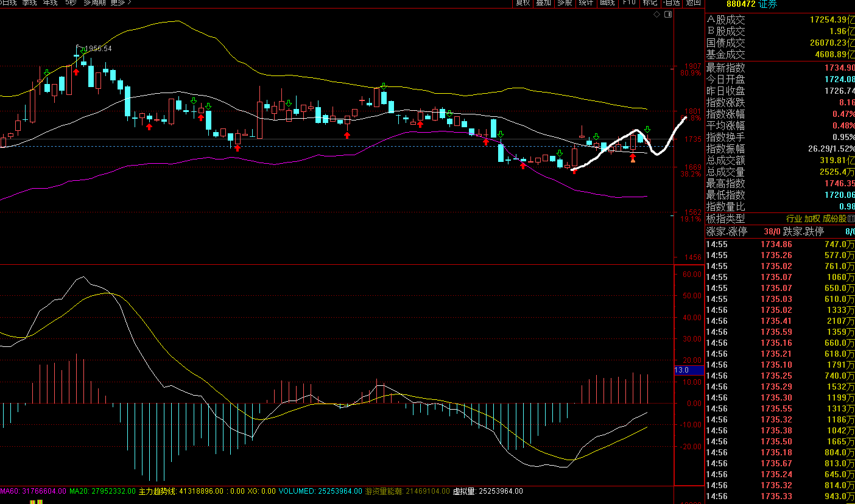Click the 标记 mark button
Image resolution: width=855 pixels, height=504 pixels.
(649, 2)
